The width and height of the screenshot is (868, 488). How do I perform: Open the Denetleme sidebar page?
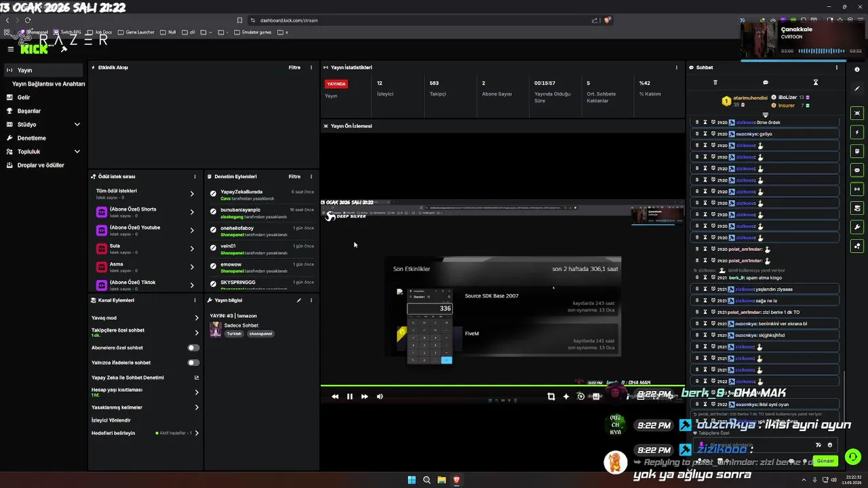pyautogui.click(x=44, y=138)
